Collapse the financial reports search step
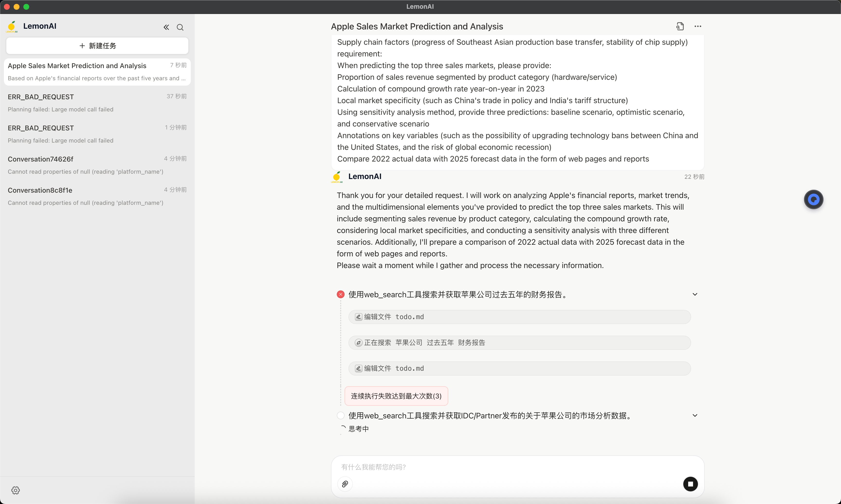Screen dimensions: 841x504 (695, 295)
